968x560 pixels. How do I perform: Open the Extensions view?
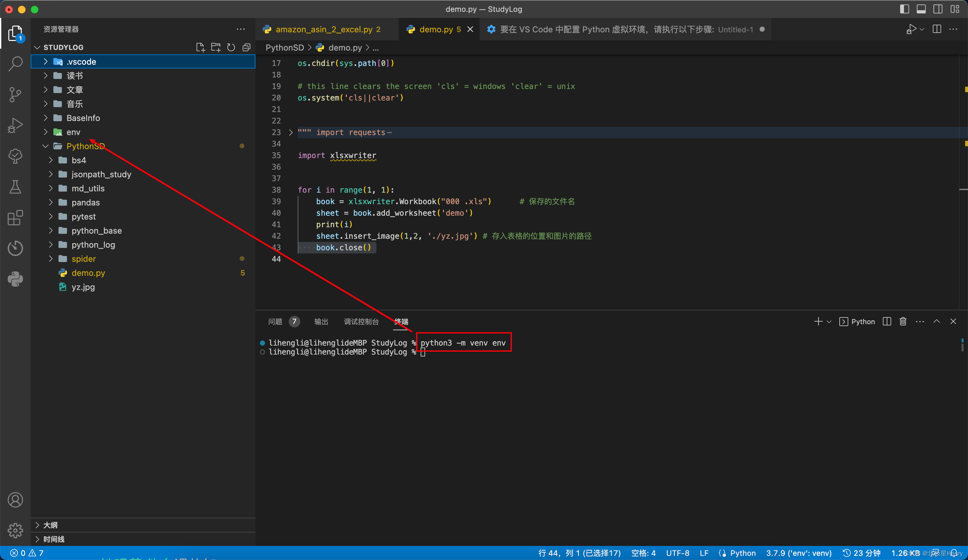15,218
